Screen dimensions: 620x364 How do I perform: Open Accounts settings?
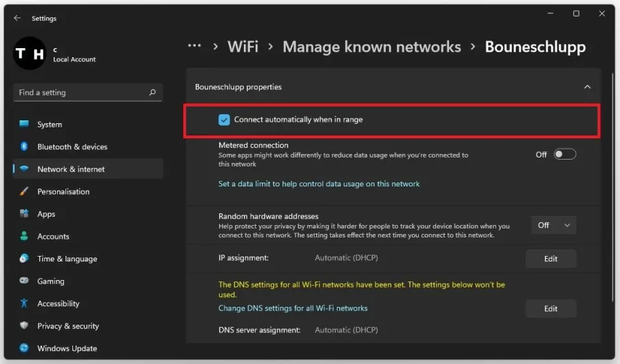88,236
